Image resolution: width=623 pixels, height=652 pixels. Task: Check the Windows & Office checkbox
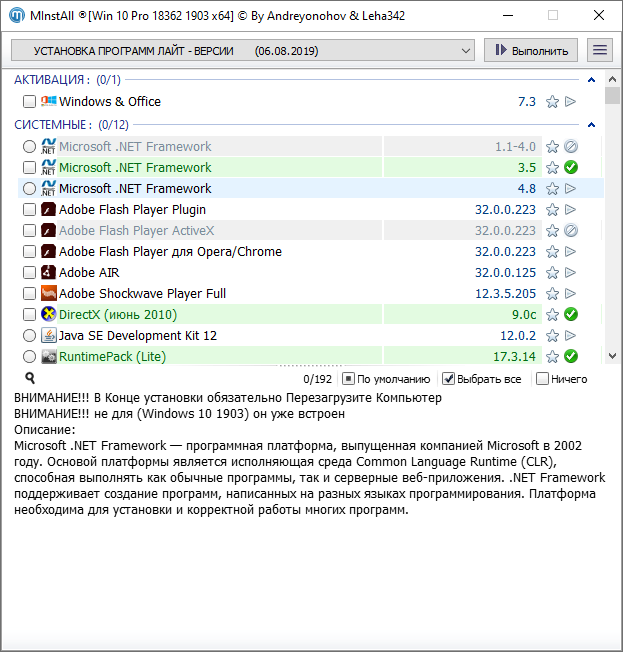coord(29,101)
